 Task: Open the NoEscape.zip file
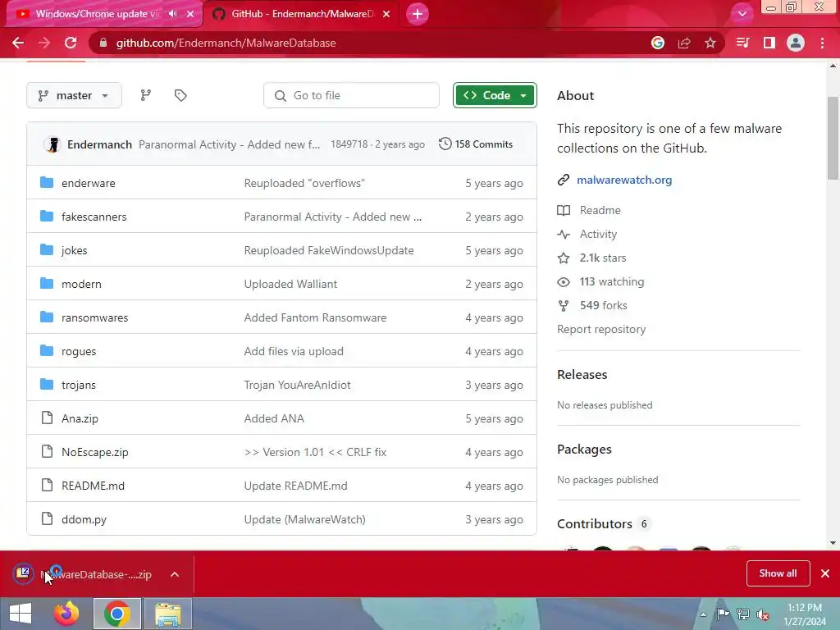(x=95, y=452)
